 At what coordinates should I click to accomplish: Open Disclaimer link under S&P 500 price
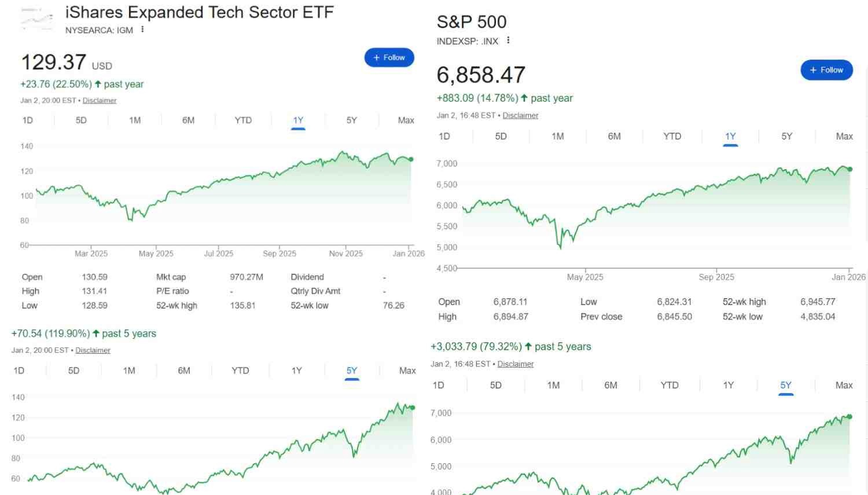click(520, 116)
